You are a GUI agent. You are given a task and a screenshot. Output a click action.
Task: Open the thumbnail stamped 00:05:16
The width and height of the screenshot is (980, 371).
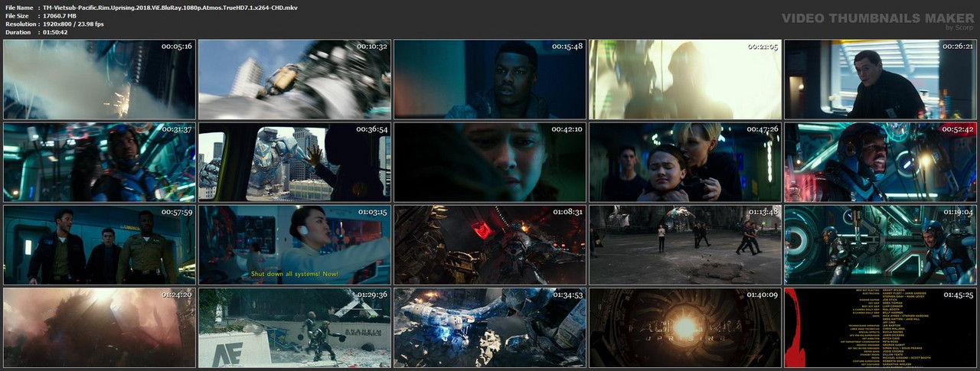(100, 80)
